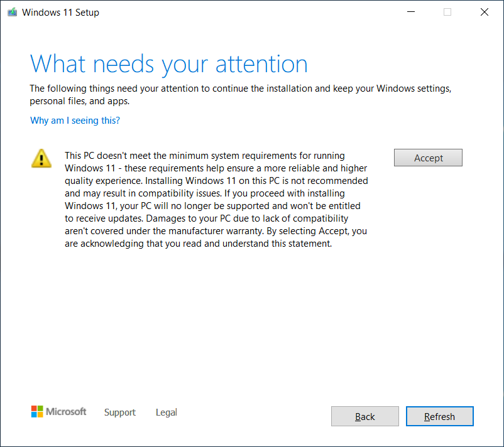The width and height of the screenshot is (504, 447).
Task: Minimize the Windows 11 Setup window
Action: (410, 12)
